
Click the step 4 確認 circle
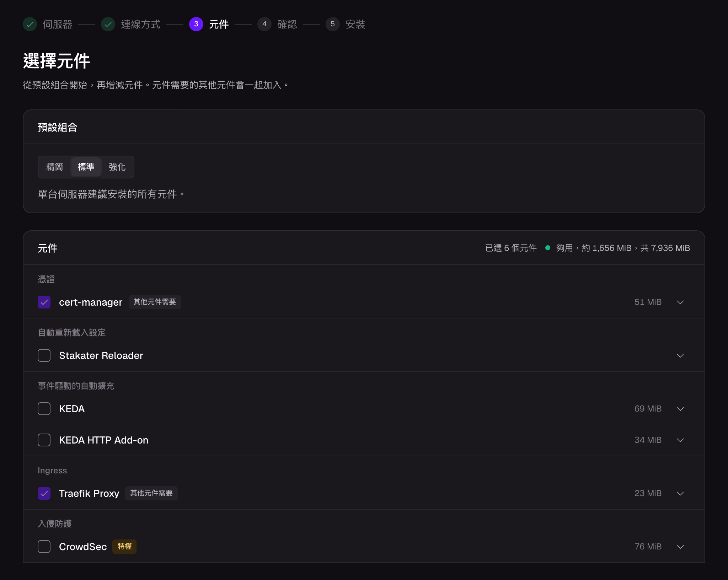click(x=264, y=24)
